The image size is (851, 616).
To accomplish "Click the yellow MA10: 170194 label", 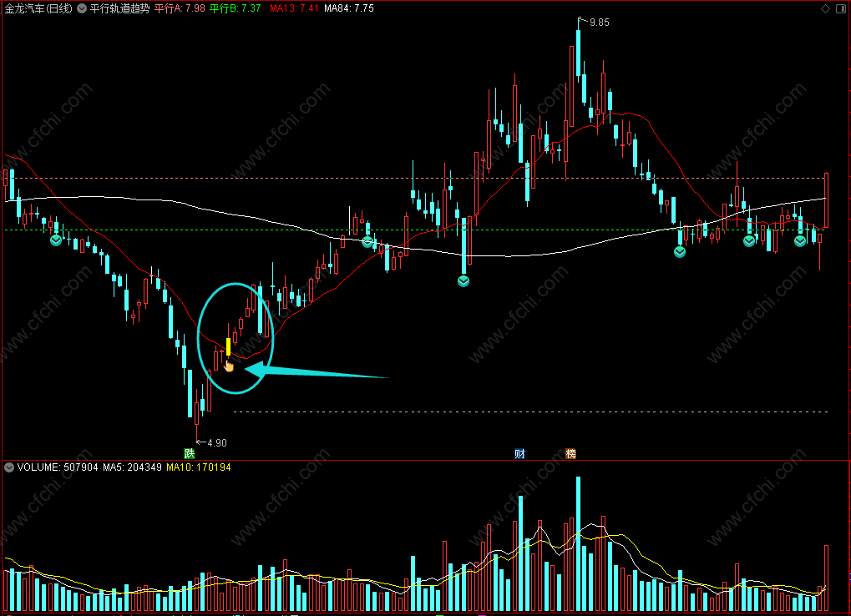I will pyautogui.click(x=199, y=467).
